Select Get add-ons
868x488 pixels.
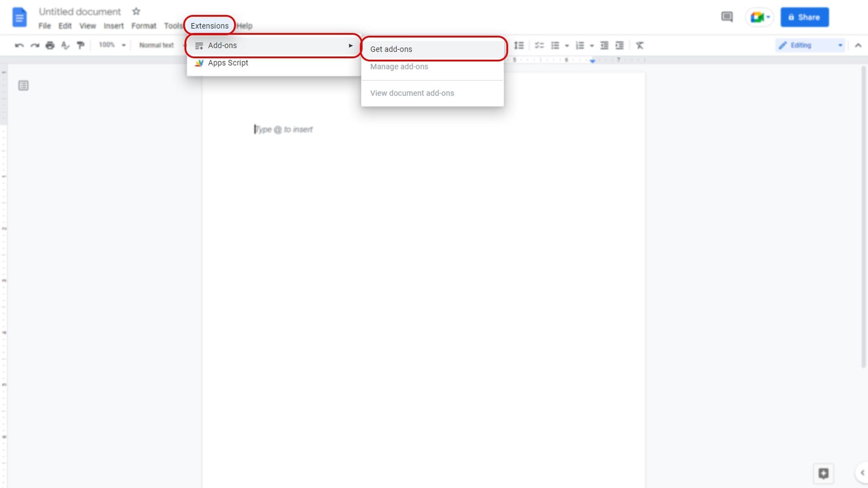[433, 49]
